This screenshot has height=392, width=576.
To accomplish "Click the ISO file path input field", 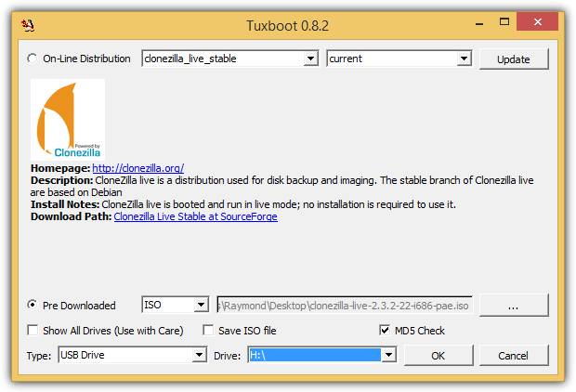I will point(345,305).
